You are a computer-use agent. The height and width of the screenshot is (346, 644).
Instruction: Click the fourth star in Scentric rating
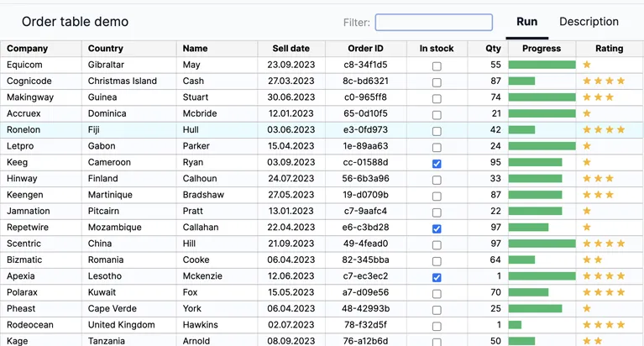pyautogui.click(x=621, y=244)
